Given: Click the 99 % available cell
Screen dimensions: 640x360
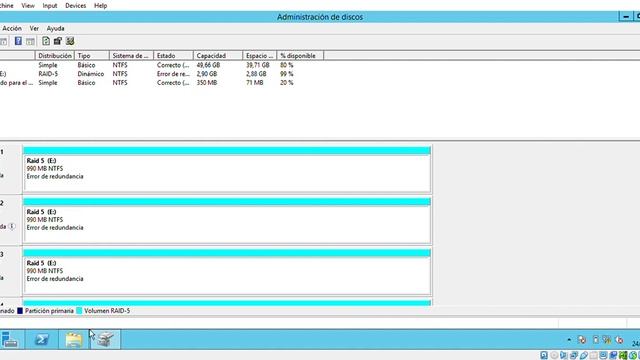Looking at the screenshot, I should click(287, 74).
